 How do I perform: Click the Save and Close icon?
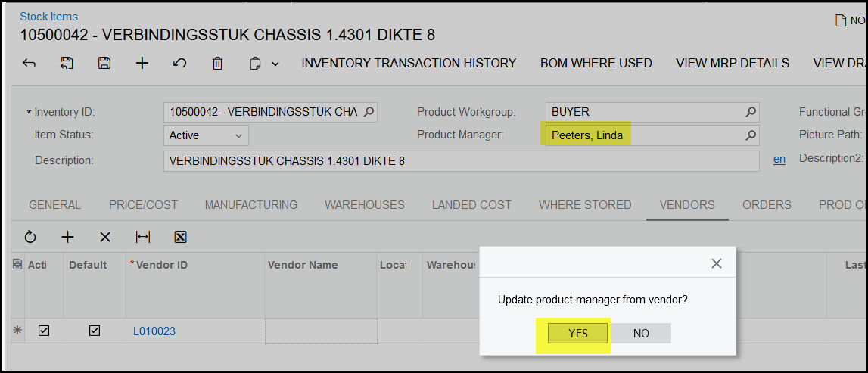(x=67, y=64)
